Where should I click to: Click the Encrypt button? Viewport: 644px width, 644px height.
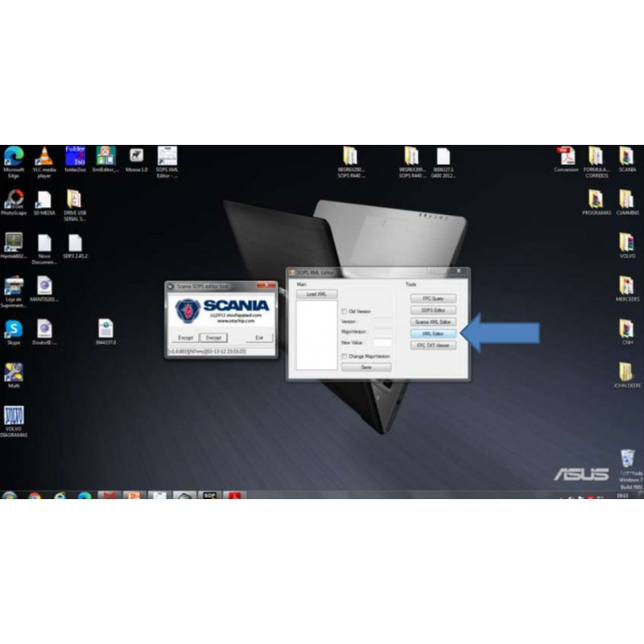click(185, 337)
